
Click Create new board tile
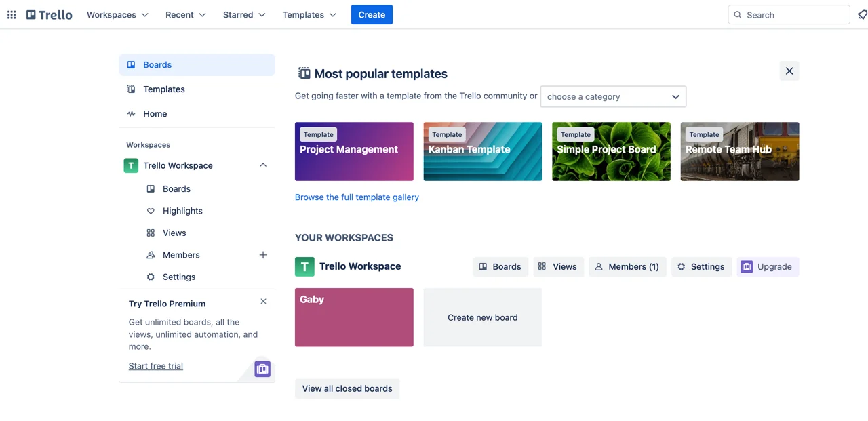(483, 317)
